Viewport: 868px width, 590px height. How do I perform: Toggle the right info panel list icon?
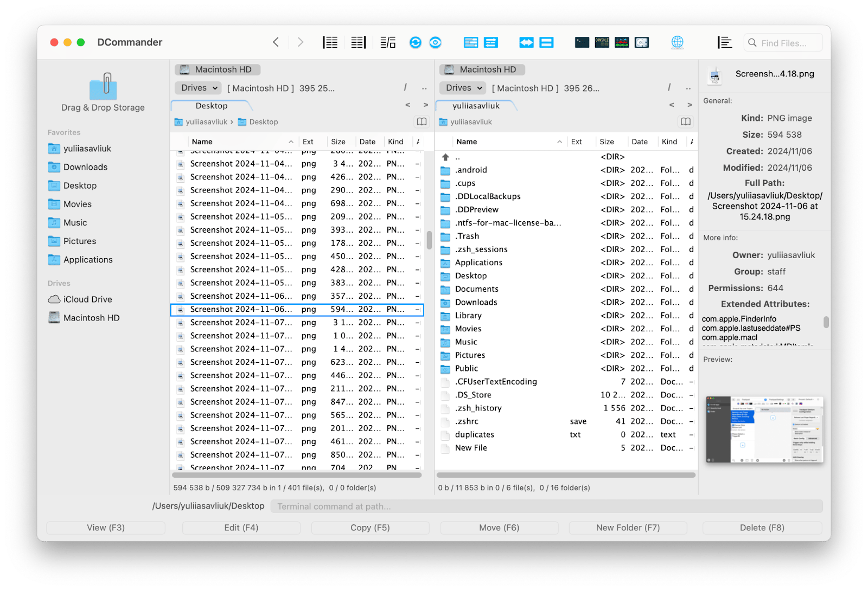pos(724,43)
